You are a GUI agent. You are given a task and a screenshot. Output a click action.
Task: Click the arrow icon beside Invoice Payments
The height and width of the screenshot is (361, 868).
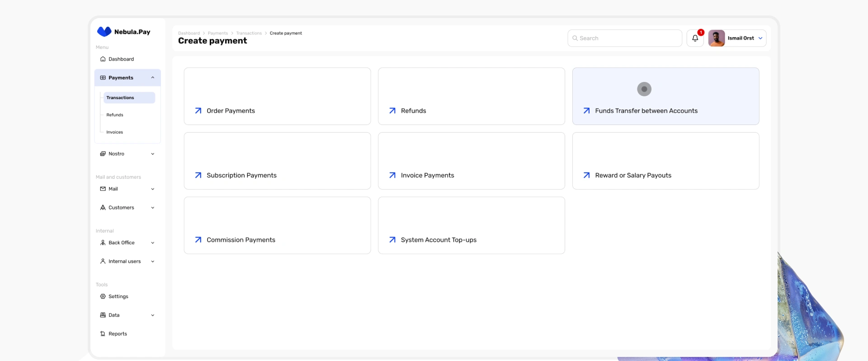pyautogui.click(x=392, y=176)
